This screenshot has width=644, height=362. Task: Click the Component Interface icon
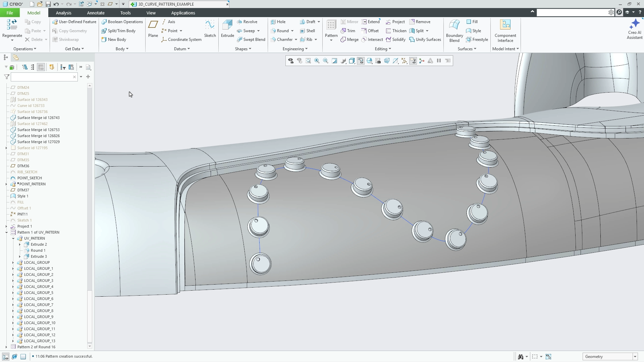pos(505,25)
